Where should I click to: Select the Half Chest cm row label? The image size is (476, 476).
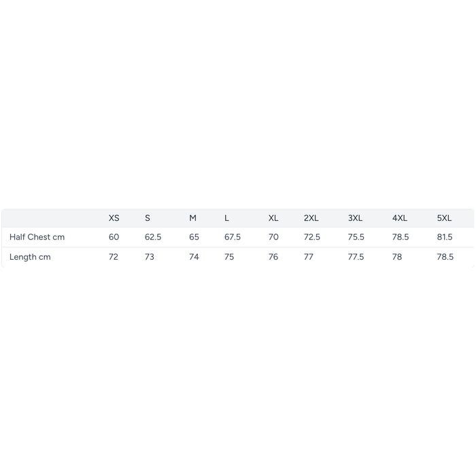[x=37, y=237]
